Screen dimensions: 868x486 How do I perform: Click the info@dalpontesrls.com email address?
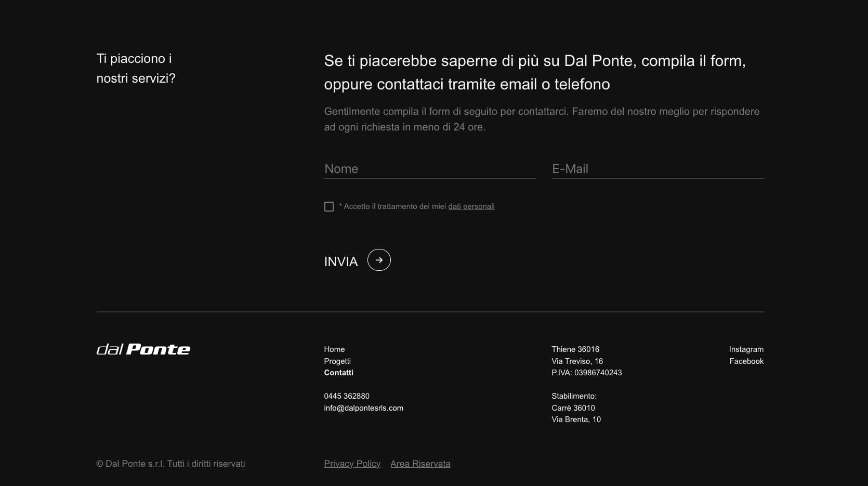click(364, 408)
